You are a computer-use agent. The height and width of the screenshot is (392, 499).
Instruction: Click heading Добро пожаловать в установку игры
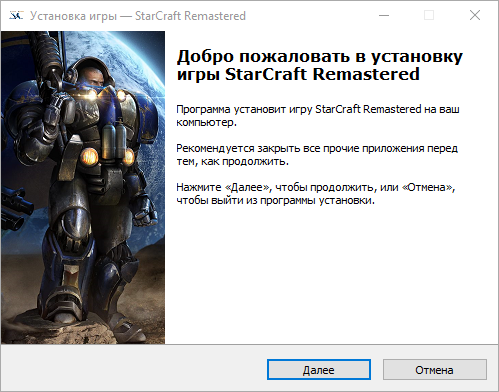(320, 65)
